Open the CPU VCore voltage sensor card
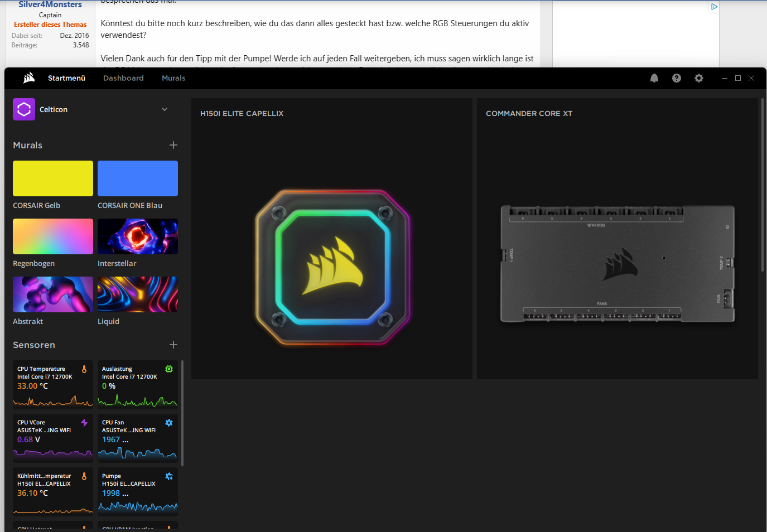Viewport: 767px width, 532px height. tap(53, 438)
